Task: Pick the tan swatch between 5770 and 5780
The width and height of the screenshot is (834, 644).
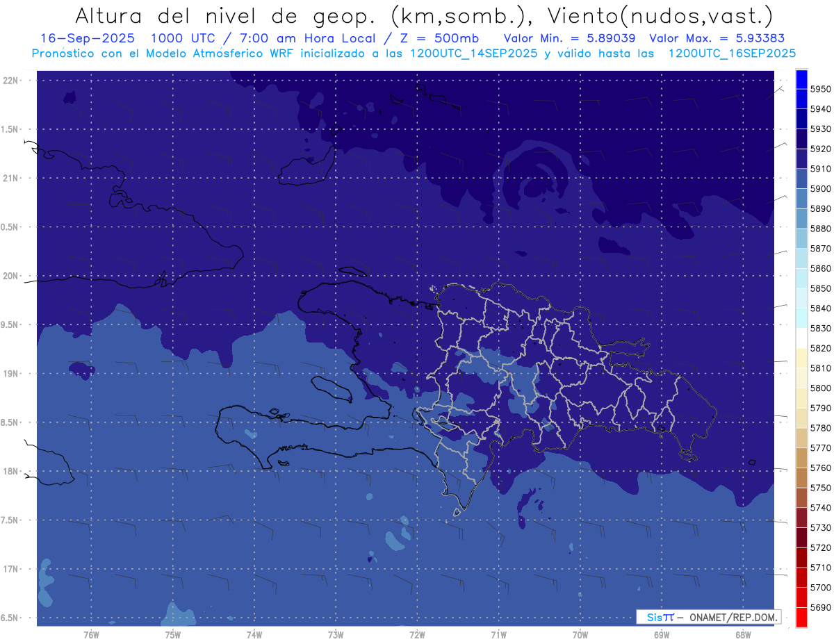Action: [x=801, y=438]
